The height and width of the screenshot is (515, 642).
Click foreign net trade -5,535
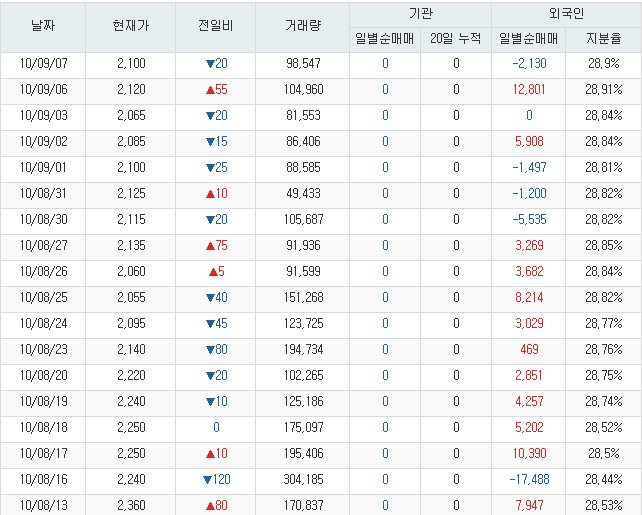[x=529, y=219]
